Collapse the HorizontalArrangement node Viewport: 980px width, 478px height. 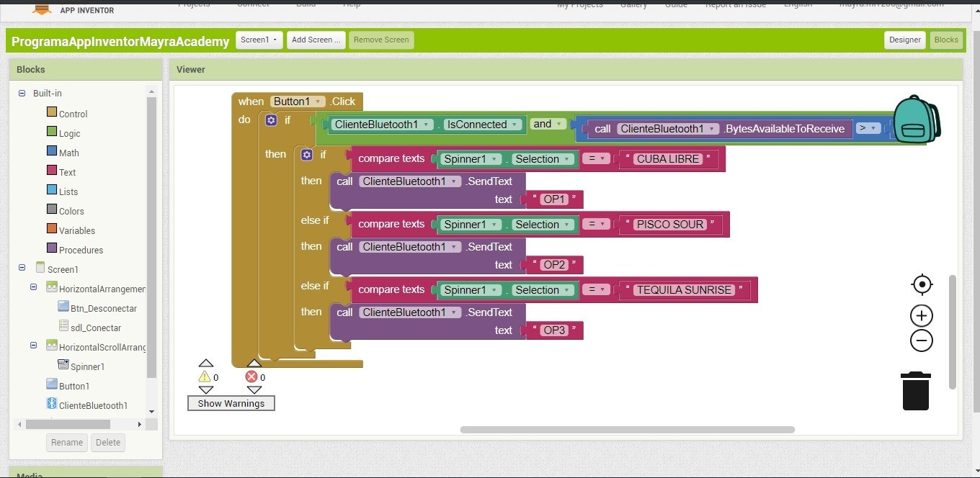[33, 287]
